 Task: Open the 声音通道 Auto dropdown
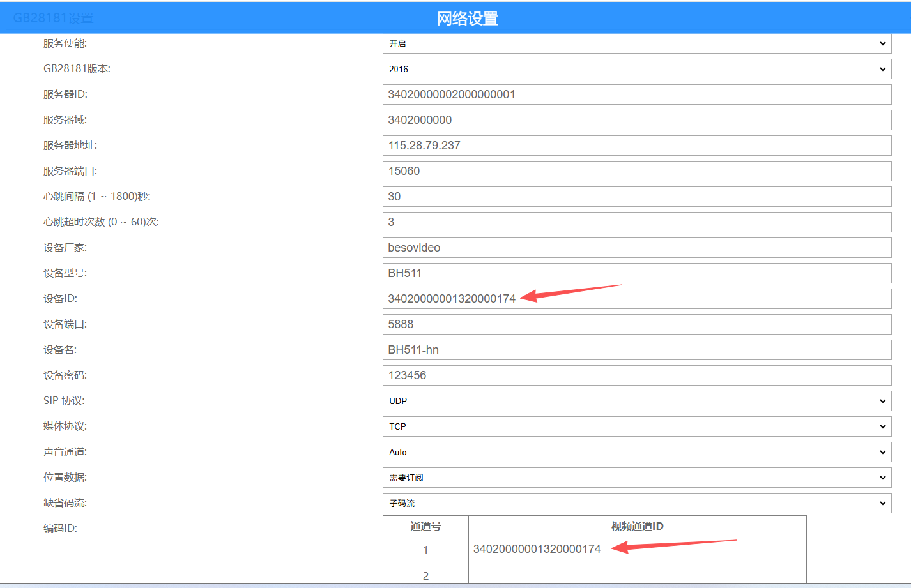coord(636,452)
